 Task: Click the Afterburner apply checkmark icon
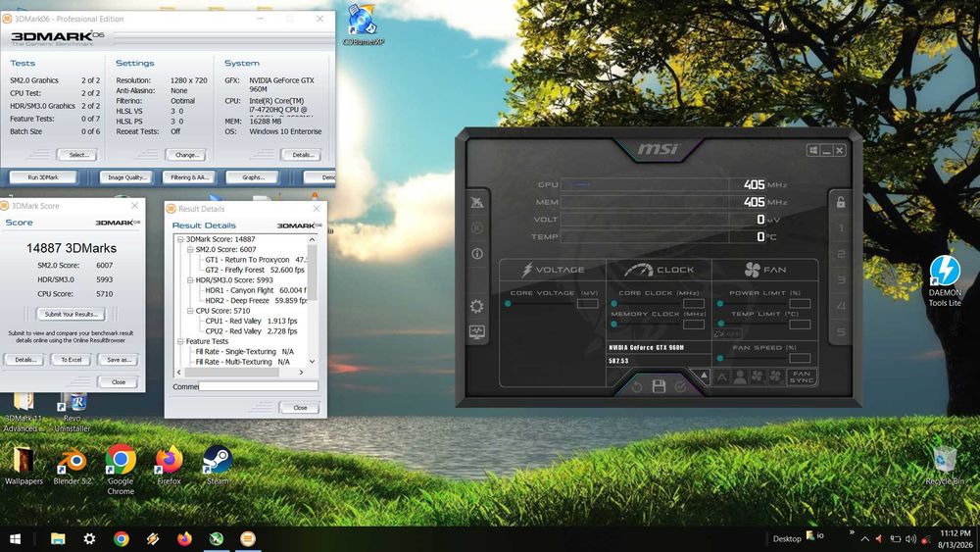681,387
